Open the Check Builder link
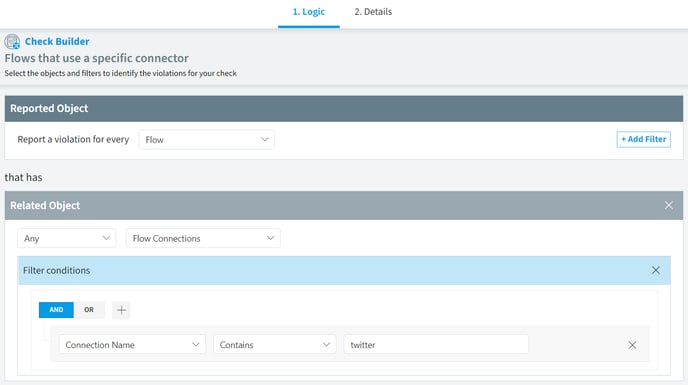This screenshot has width=688, height=385. (57, 41)
